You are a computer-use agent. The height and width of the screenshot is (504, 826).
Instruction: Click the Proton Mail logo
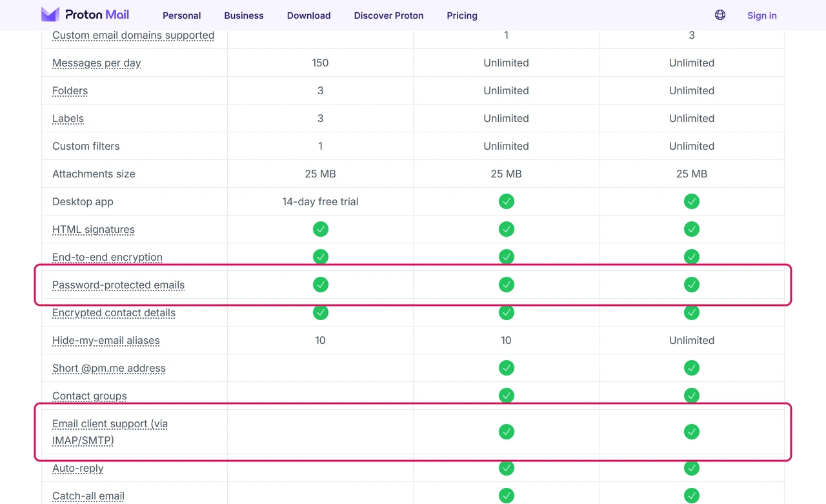85,14
